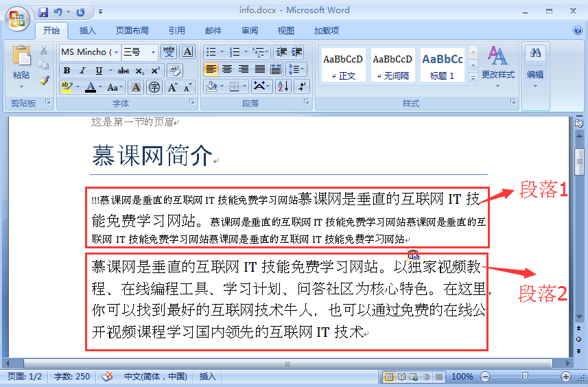Click the zoom in plus button
This screenshot has width=588, height=387.
pos(566,377)
